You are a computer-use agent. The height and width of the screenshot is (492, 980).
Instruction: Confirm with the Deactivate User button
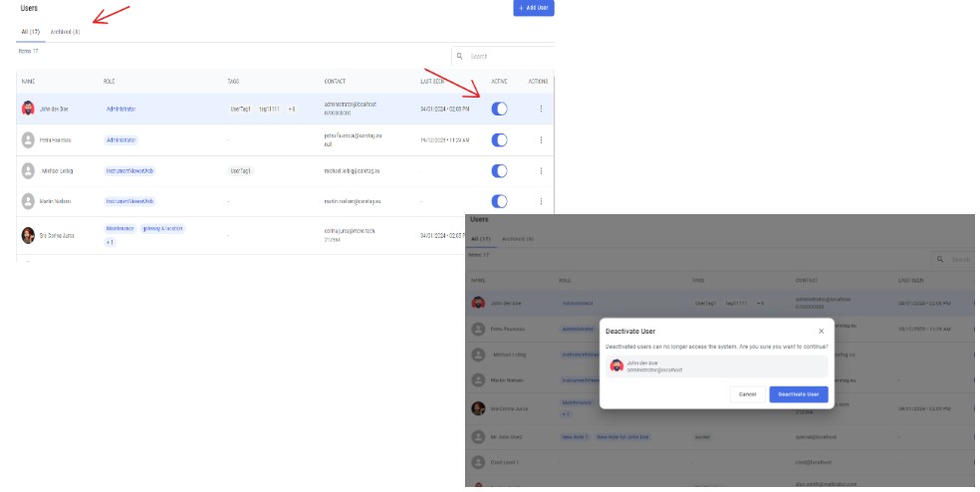coord(798,394)
